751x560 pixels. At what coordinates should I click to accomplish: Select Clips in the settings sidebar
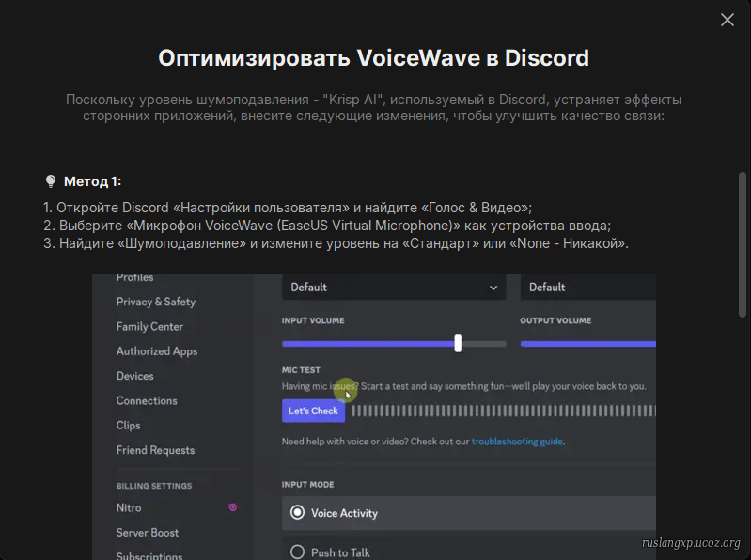129,426
